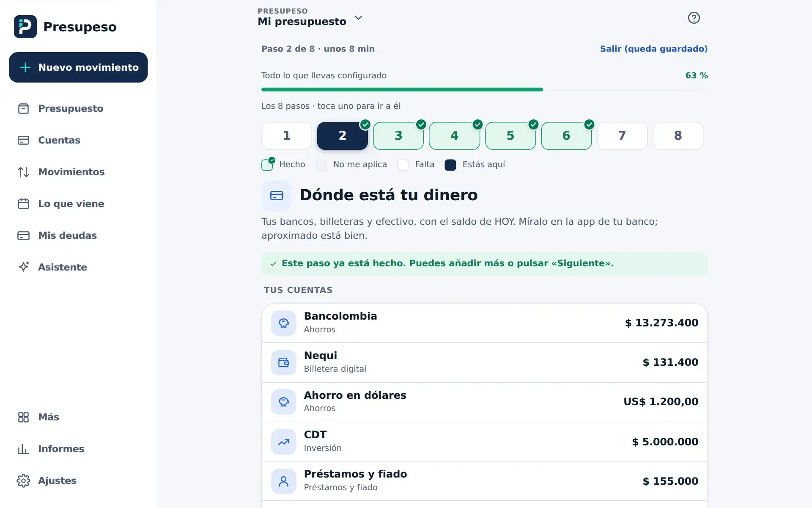The width and height of the screenshot is (812, 508).
Task: Click the Asistente sparkle icon
Action: coord(24,267)
